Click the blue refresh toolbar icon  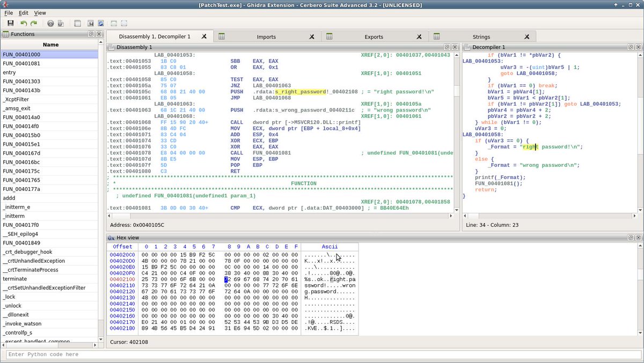pos(100,24)
